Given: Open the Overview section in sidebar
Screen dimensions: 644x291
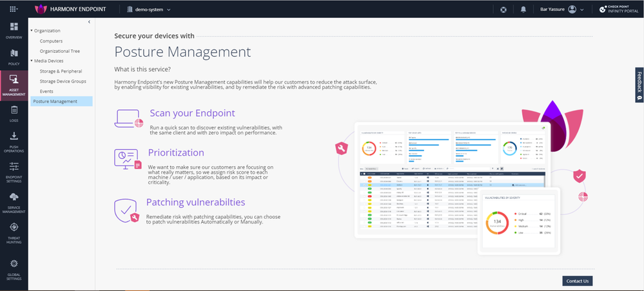Looking at the screenshot, I should [x=14, y=30].
